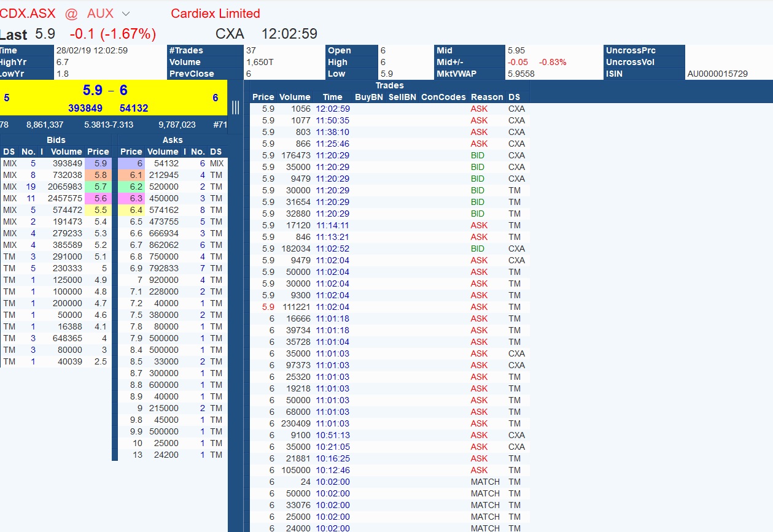Select the magenta-highlighted 5.6 bid price cell
Viewport: 773px width, 532px height.
click(x=98, y=199)
